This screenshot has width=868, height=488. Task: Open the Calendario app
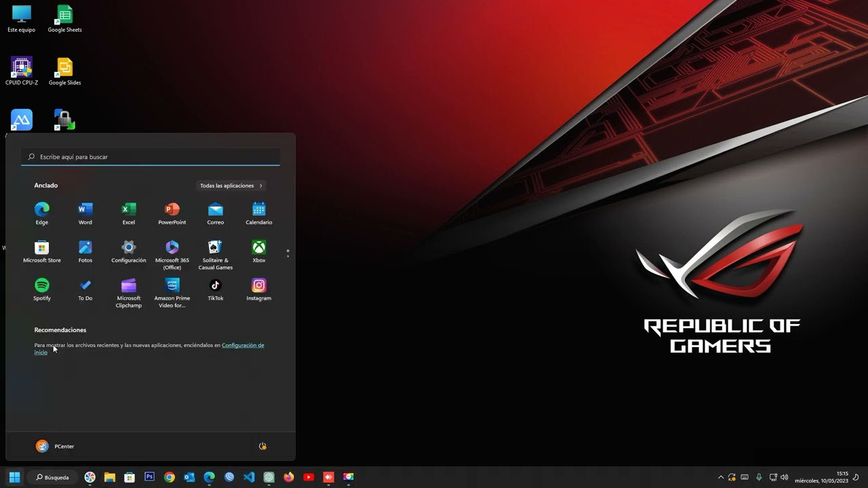(259, 213)
